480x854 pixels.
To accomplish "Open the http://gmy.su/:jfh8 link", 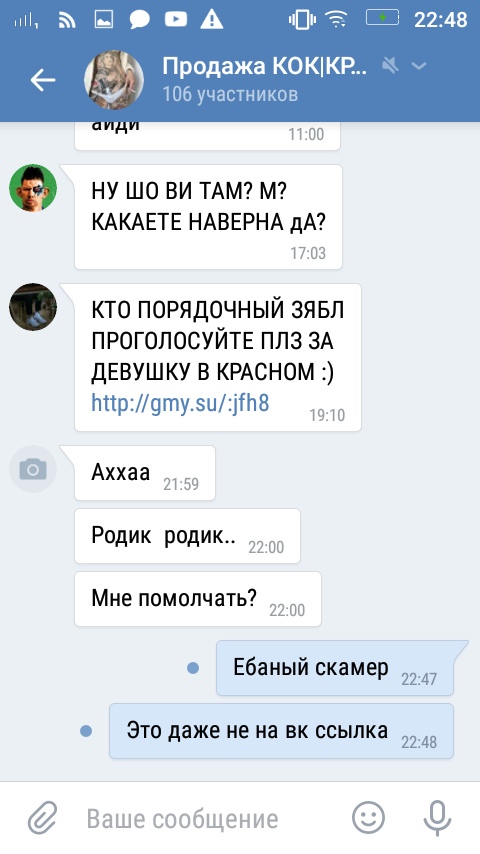I will (180, 404).
